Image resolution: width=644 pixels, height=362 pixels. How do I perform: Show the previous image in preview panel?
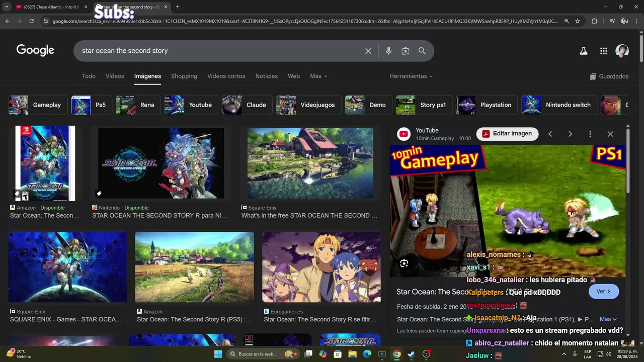[x=550, y=134]
